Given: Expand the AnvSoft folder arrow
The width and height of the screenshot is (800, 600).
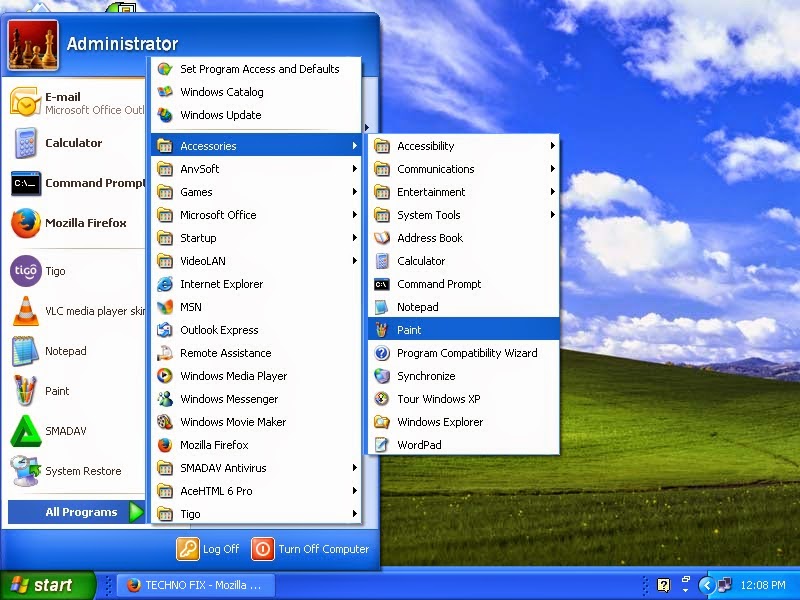Looking at the screenshot, I should [x=355, y=169].
